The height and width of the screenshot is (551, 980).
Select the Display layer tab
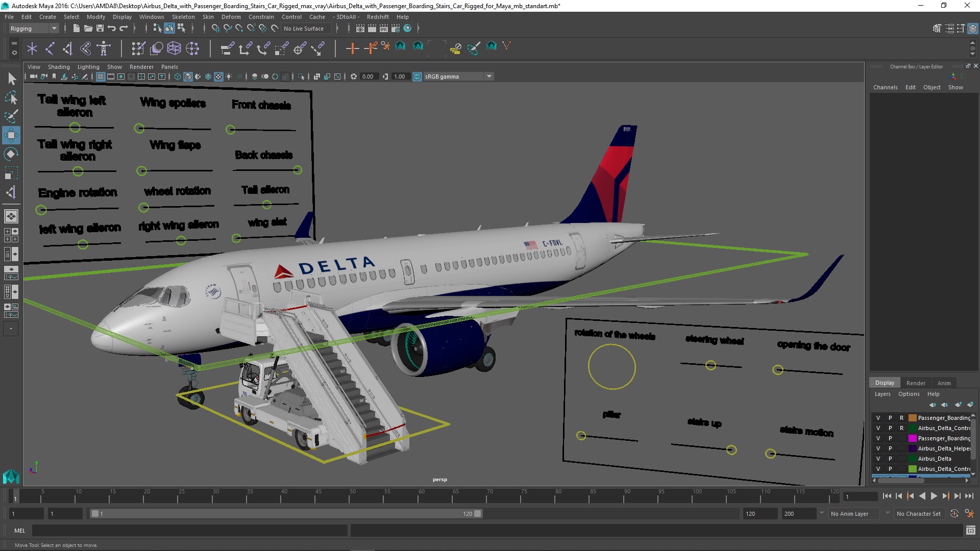coord(885,383)
